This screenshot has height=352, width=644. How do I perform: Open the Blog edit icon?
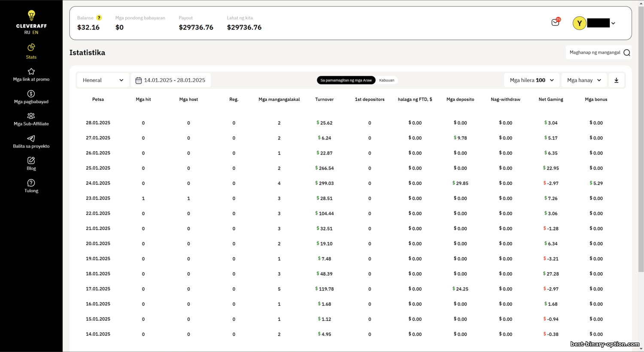coord(31,161)
